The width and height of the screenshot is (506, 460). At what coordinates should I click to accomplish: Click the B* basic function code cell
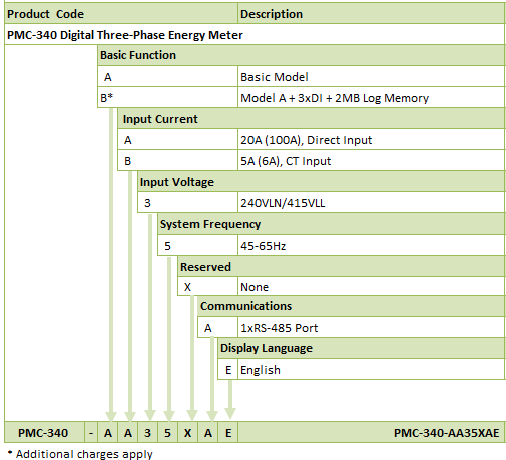[x=167, y=98]
